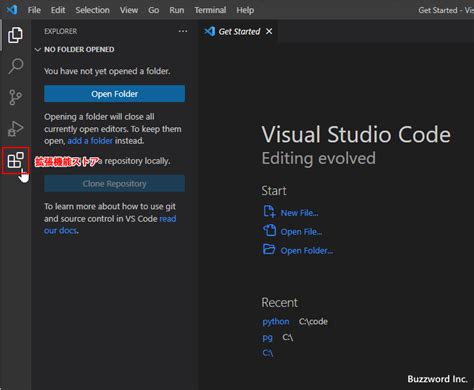Click the New File icon under Start
Viewport: 474px width, 390px height.
click(269, 212)
